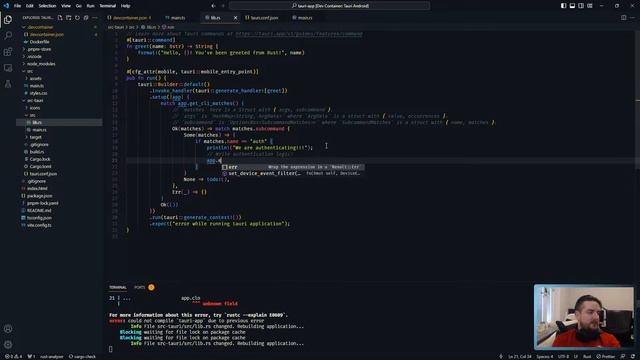
Task: Open the File menu
Action: click(17, 6)
